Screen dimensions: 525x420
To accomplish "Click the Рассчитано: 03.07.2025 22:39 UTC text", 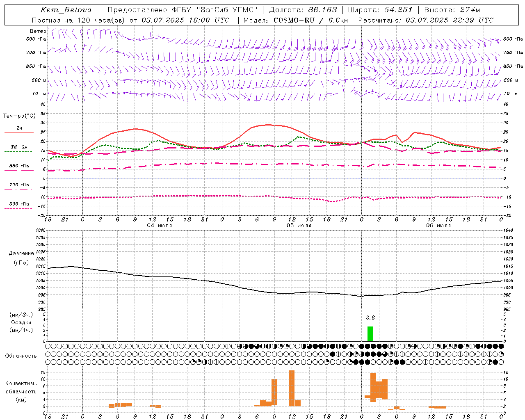I will [x=426, y=20].
